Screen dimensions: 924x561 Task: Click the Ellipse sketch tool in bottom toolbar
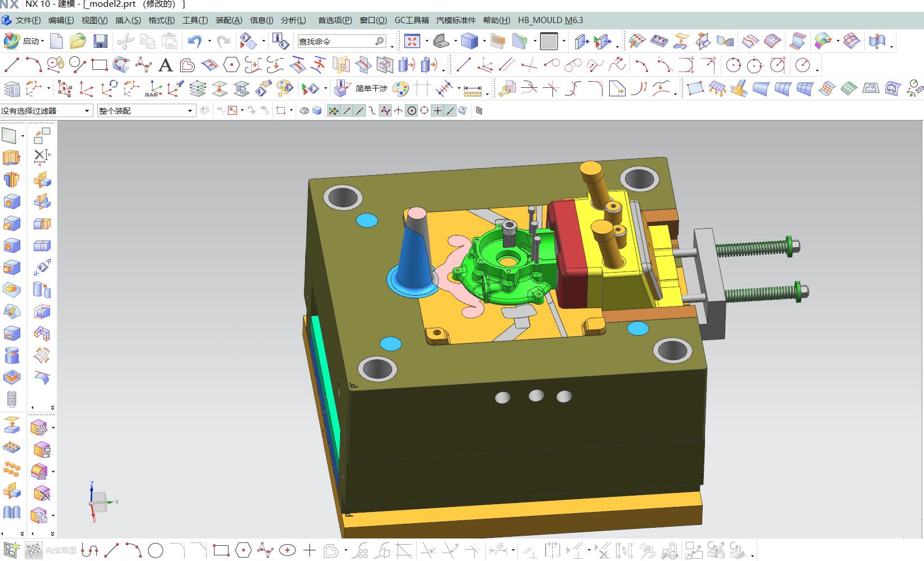[x=288, y=550]
